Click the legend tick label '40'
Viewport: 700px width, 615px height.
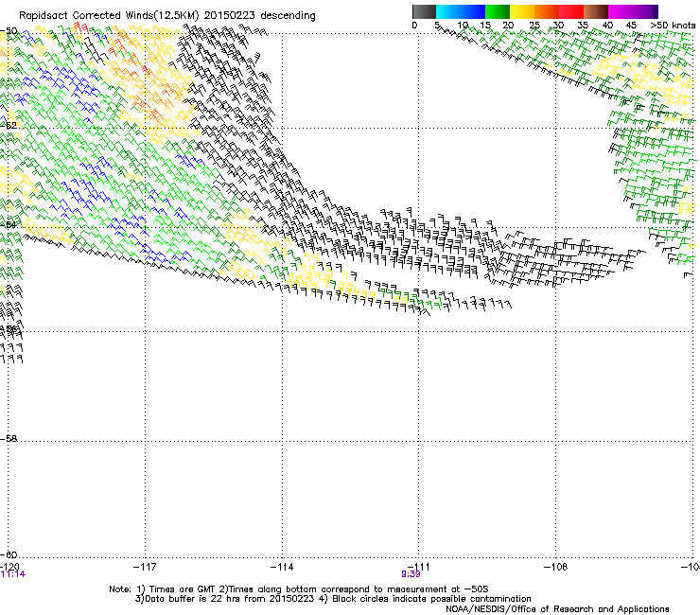pos(607,26)
